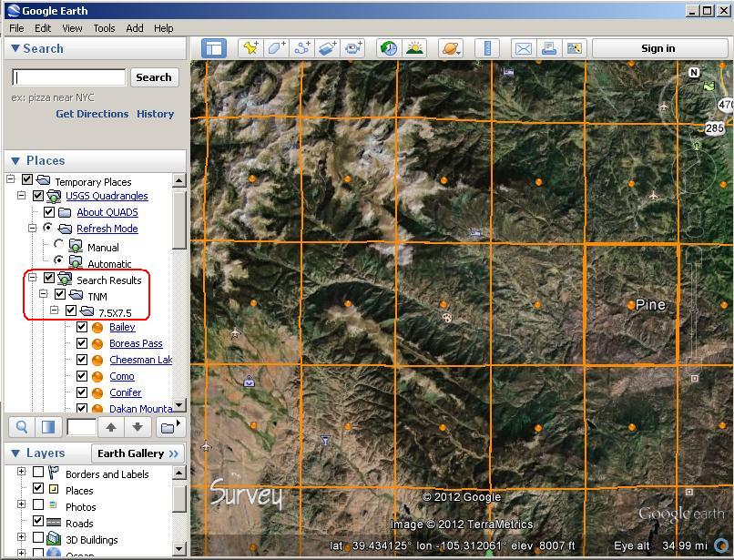Image resolution: width=734 pixels, height=560 pixels.
Task: Open the Add Polygon tool
Action: coord(276,47)
